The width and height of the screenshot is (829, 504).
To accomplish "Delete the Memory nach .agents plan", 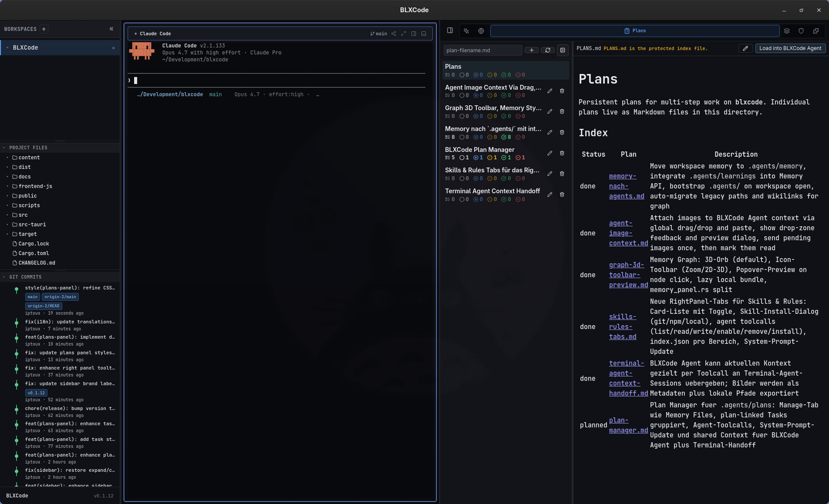I will (562, 132).
